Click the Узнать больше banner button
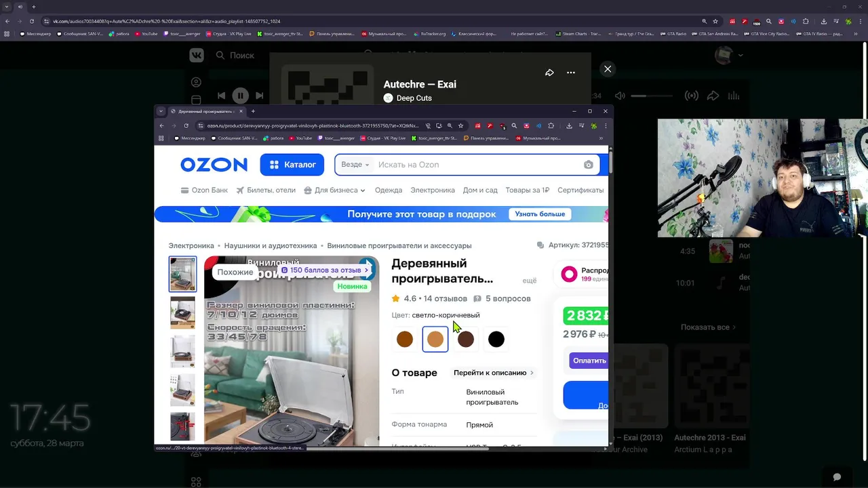 pos(540,214)
